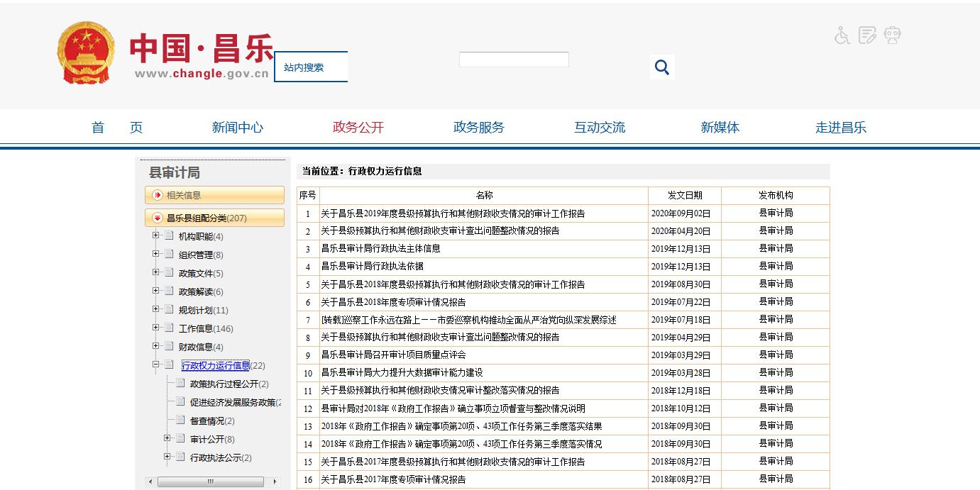This screenshot has height=490, width=980.
Task: Click the 相关信息 red arrow icon
Action: click(158, 195)
